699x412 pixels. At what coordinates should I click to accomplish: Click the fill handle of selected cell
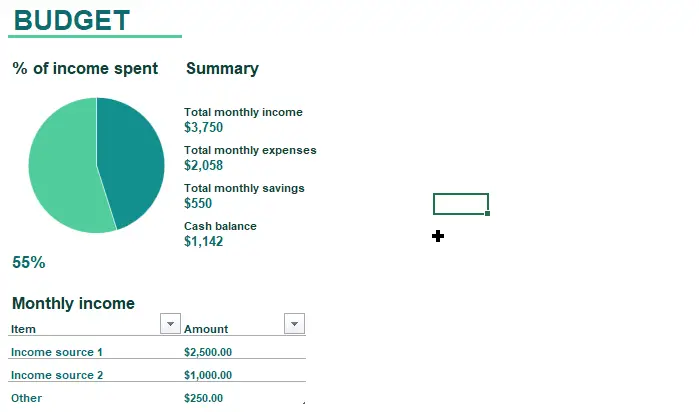(488, 214)
